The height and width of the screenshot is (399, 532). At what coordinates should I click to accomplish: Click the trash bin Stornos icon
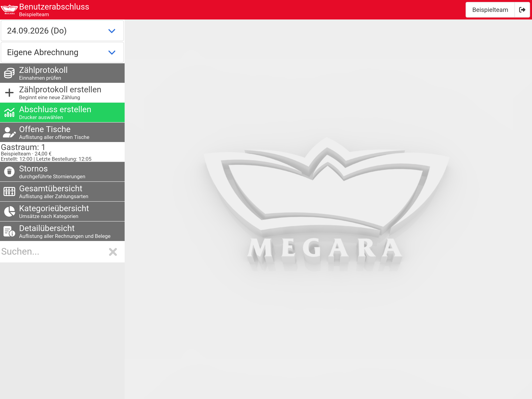point(9,172)
